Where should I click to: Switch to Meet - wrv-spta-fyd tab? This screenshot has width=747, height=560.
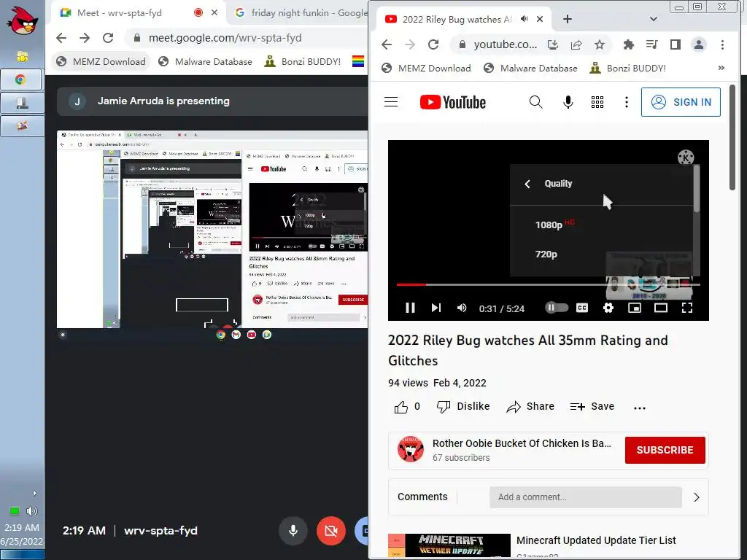pyautogui.click(x=119, y=13)
